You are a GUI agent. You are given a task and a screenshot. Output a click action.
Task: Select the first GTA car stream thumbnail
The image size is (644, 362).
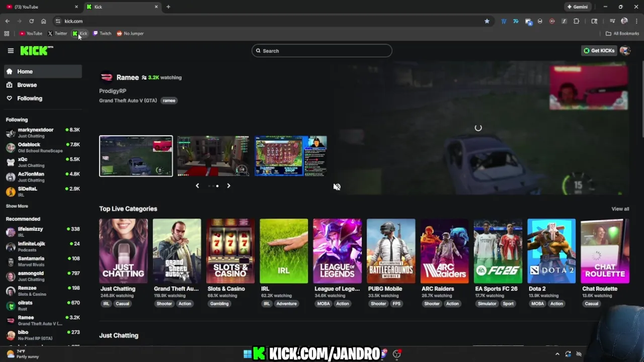click(x=136, y=156)
